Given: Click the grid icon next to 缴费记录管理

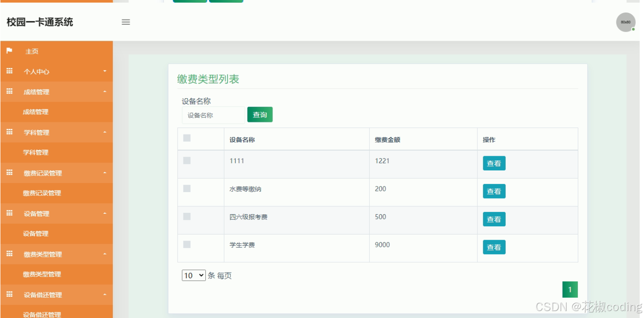Looking at the screenshot, I should 10,173.
